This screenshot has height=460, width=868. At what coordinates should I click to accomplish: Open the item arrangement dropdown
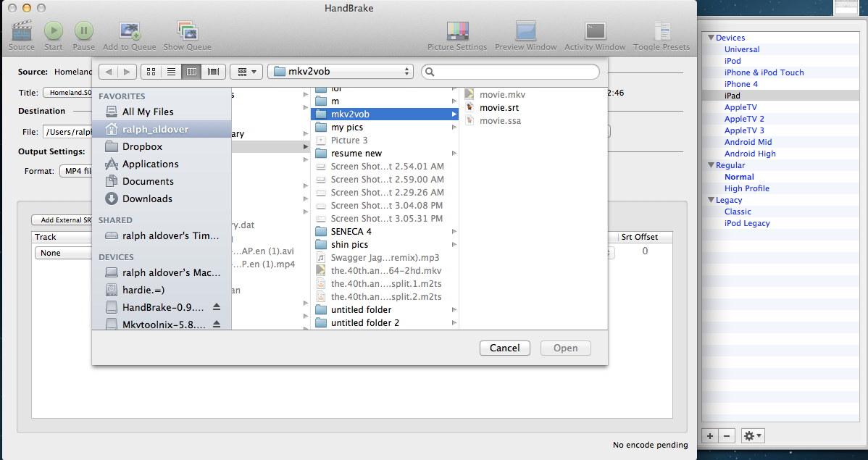246,72
